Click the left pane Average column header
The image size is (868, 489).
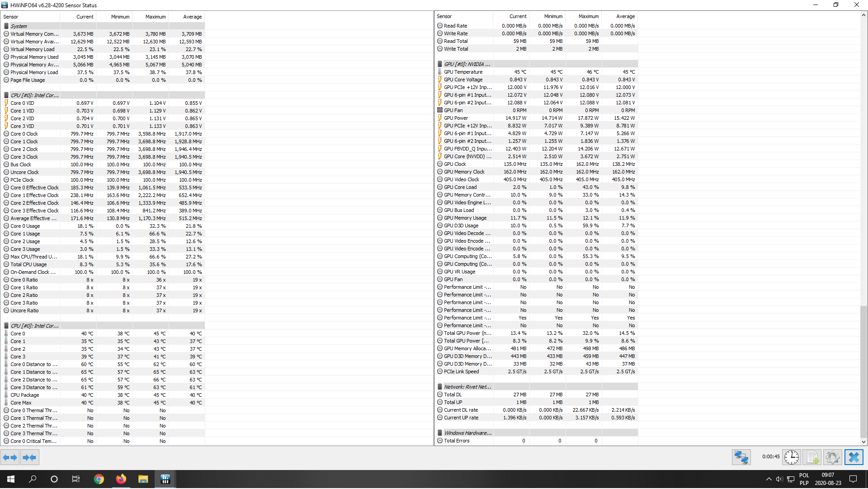(187, 17)
